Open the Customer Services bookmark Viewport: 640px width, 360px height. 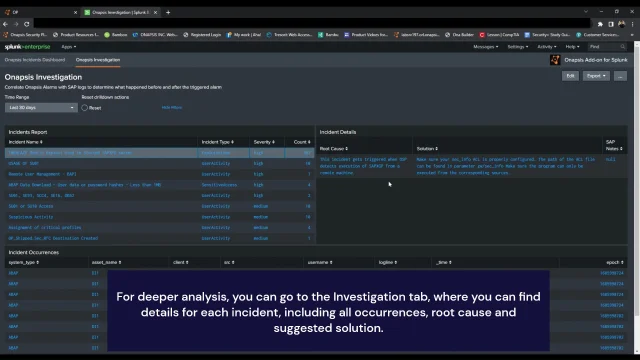(598, 35)
